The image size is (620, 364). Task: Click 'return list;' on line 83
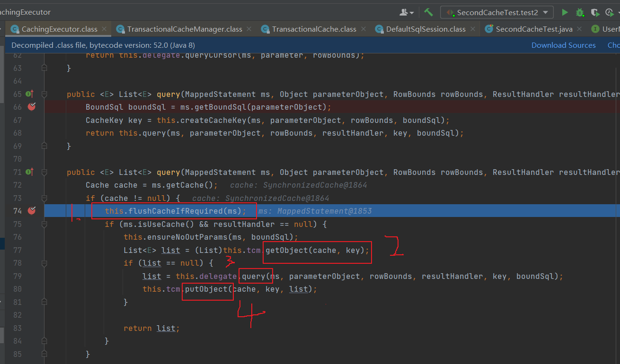coord(152,328)
